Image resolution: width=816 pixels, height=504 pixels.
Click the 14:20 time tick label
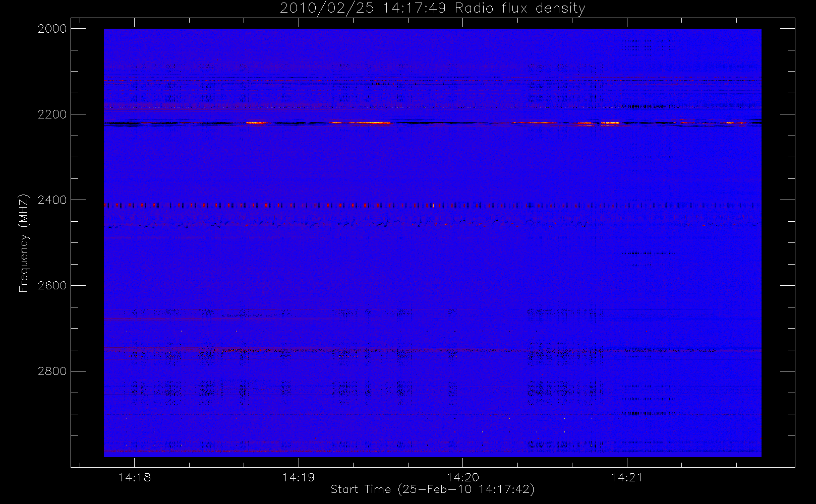tap(463, 477)
